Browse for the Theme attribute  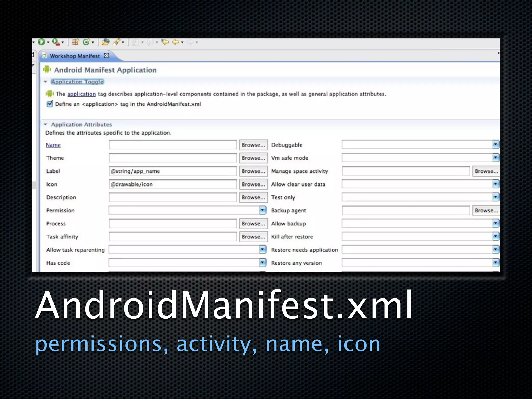tap(253, 158)
